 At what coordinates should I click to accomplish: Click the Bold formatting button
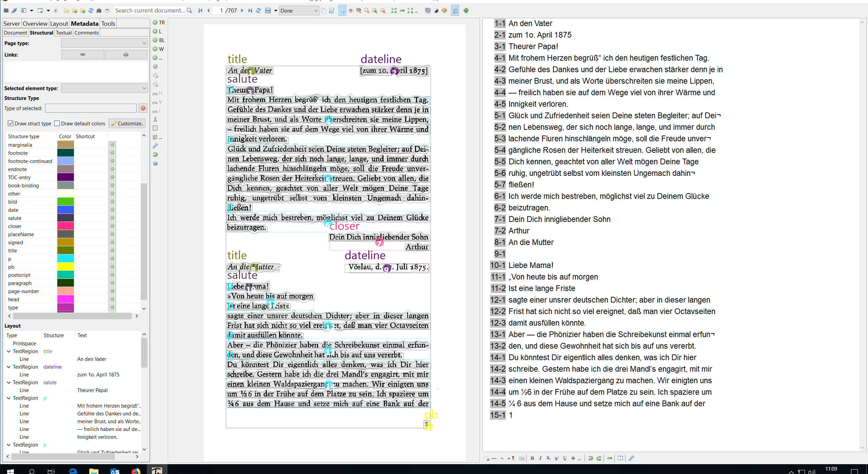pos(532,458)
